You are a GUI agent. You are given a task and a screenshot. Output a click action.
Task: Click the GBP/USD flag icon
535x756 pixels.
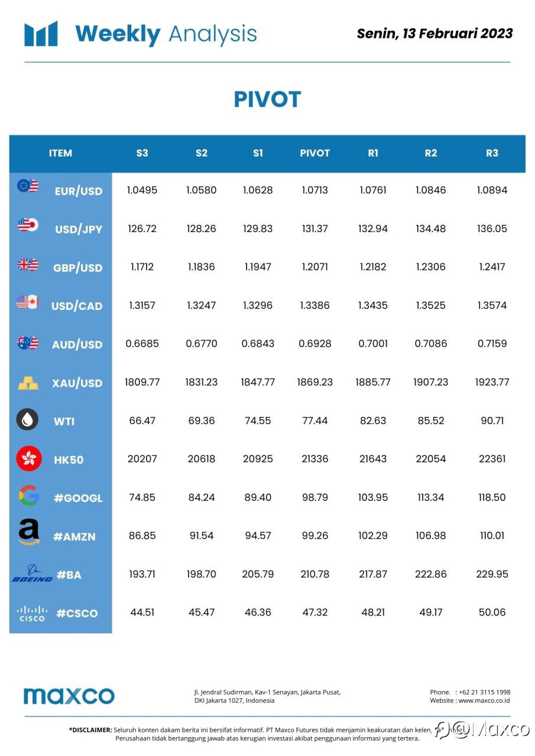(x=28, y=264)
